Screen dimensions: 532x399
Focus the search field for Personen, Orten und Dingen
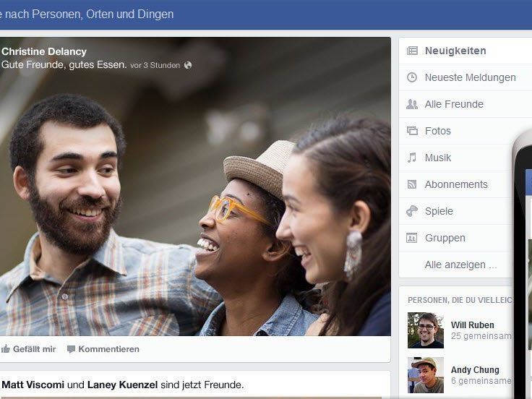click(87, 14)
